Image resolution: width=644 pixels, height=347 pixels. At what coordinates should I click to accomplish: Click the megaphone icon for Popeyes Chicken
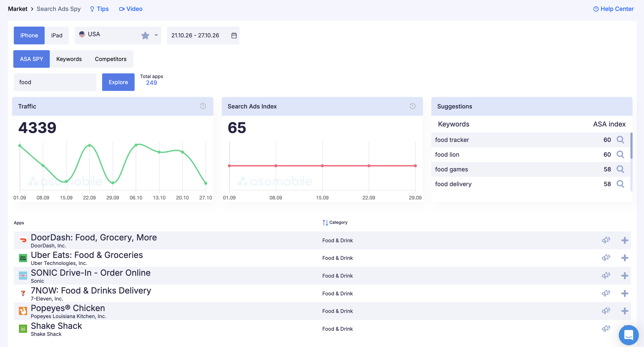[606, 311]
